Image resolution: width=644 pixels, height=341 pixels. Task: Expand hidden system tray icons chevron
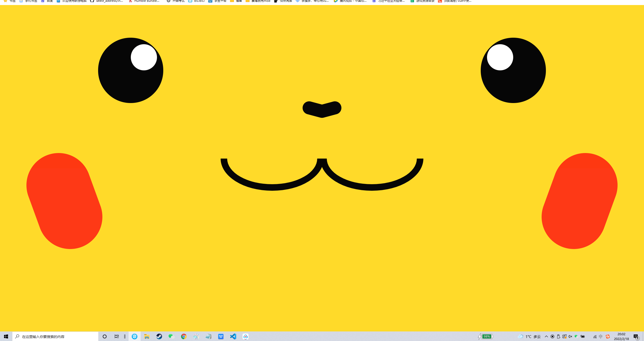click(546, 336)
